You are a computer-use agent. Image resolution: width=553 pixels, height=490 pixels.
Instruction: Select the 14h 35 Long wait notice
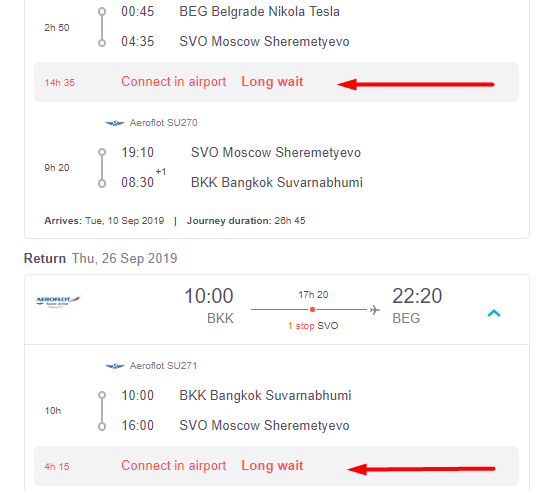pos(276,82)
